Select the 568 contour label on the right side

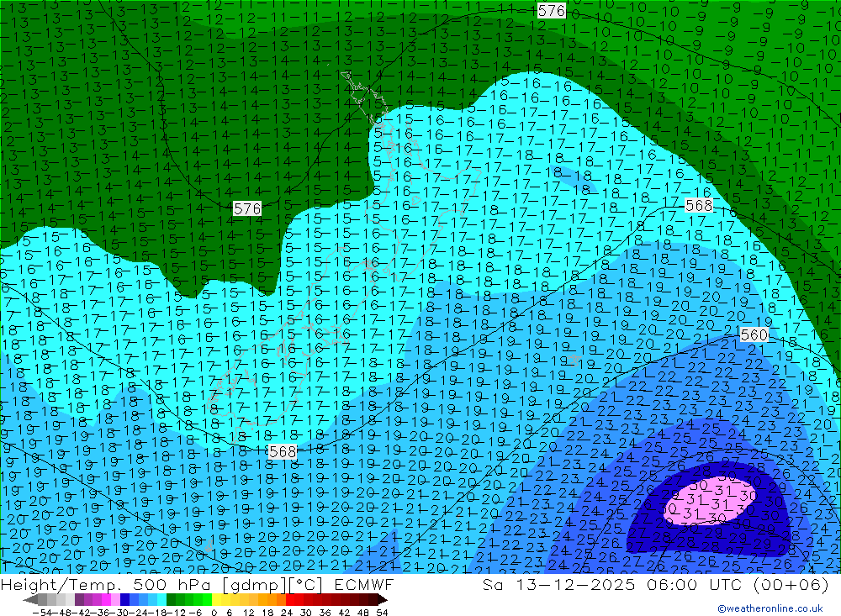[699, 206]
